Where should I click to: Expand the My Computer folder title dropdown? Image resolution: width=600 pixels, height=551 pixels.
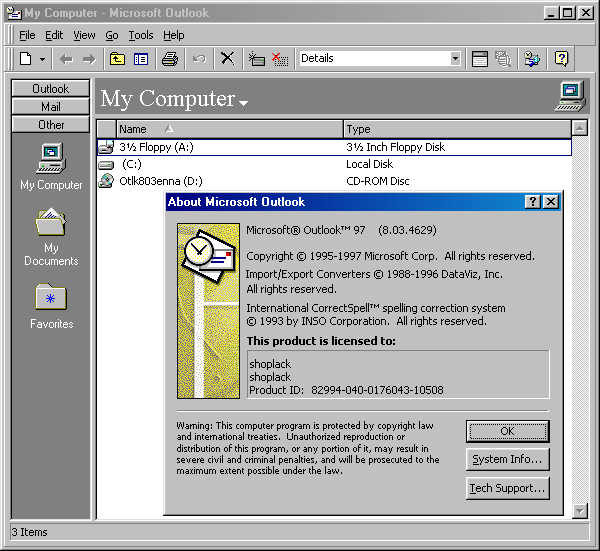[x=243, y=103]
